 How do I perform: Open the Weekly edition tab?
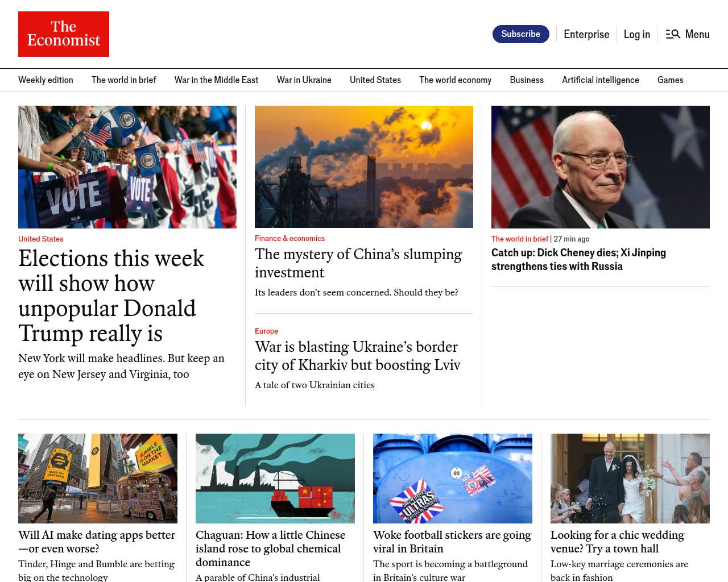coord(45,80)
